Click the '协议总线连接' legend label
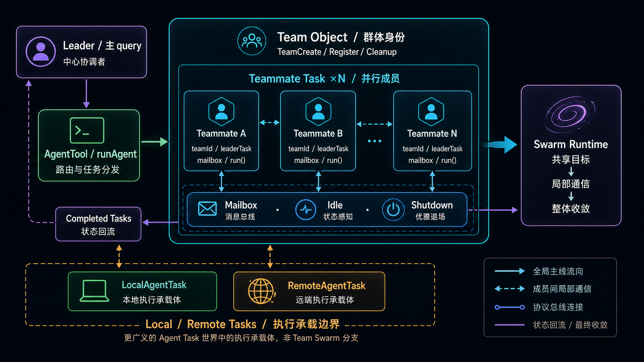The height and width of the screenshot is (362, 644). (558, 307)
